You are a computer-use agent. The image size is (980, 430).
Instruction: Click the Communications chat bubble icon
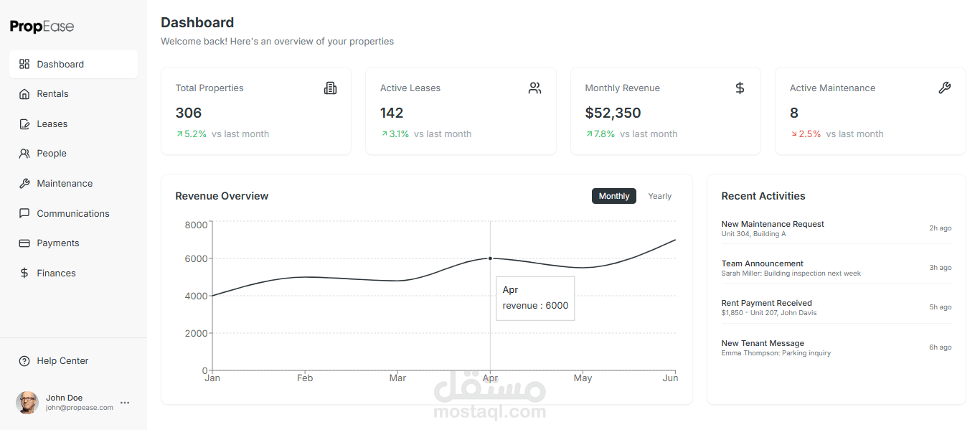click(x=24, y=213)
